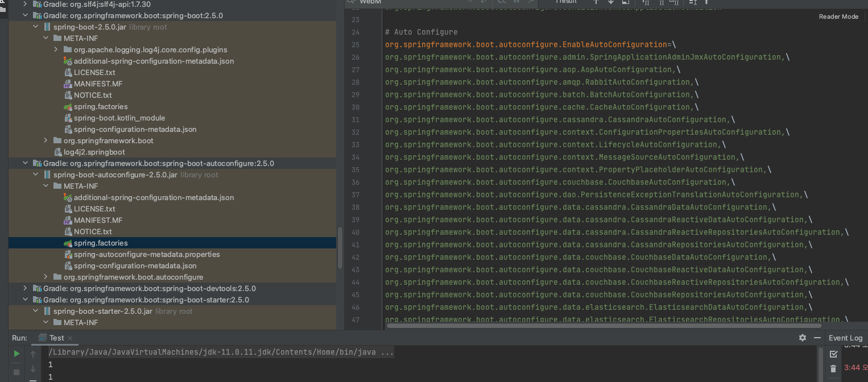The width and height of the screenshot is (868, 382).
Task: Click the Run console vertical scrollbar
Action: pyautogui.click(x=820, y=364)
